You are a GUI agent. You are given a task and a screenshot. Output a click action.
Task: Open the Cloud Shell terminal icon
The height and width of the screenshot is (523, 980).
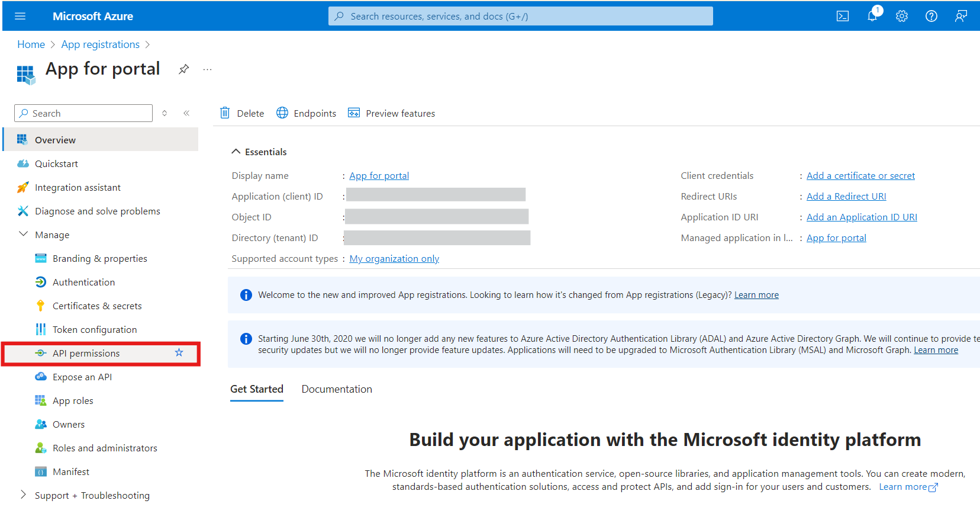[842, 16]
